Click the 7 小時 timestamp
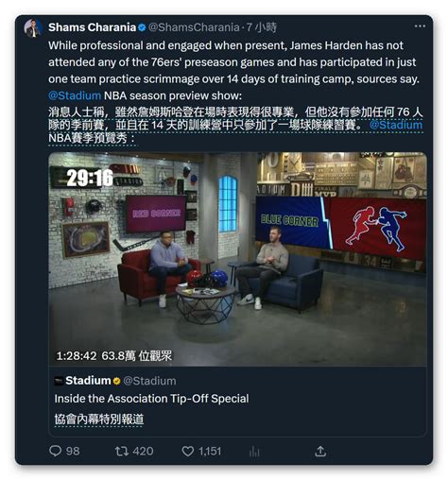 262,27
